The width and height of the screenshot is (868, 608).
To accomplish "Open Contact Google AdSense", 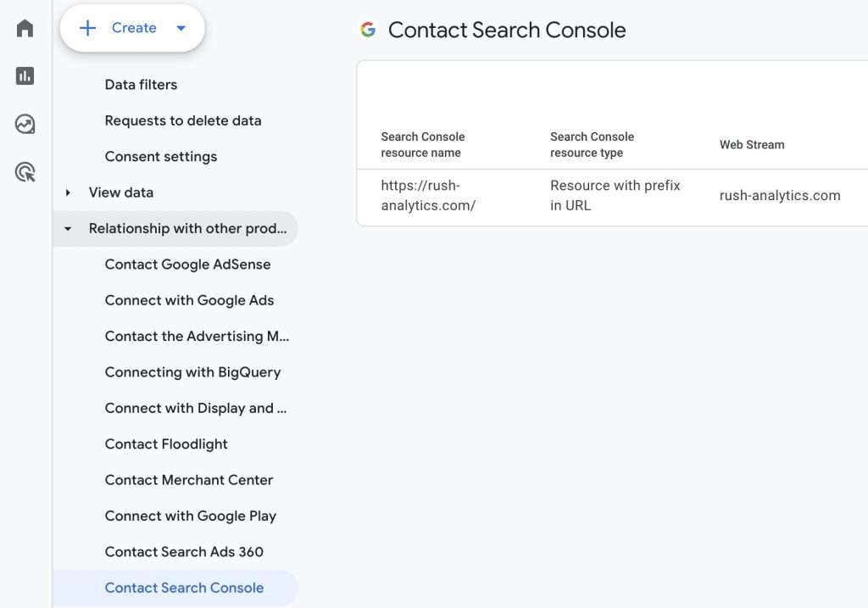I will tap(187, 265).
